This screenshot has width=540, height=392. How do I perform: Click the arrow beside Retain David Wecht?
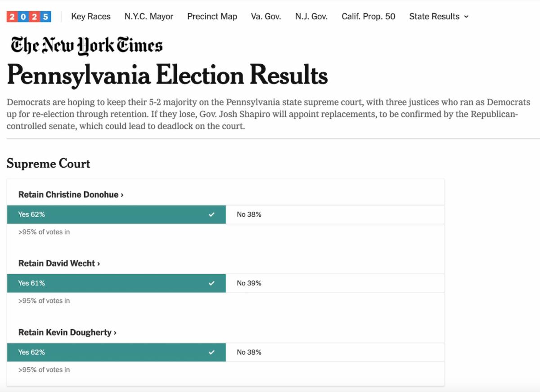click(x=98, y=263)
